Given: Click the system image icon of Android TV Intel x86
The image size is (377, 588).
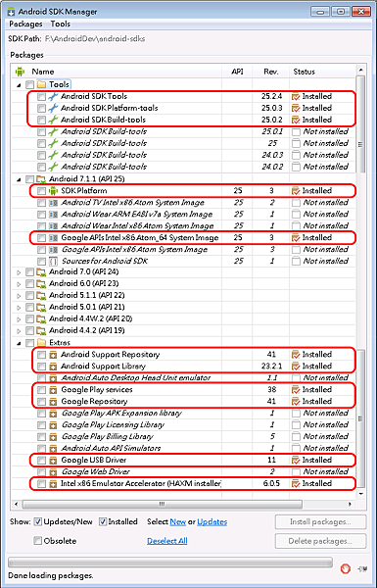Looking at the screenshot, I should pos(53,203).
